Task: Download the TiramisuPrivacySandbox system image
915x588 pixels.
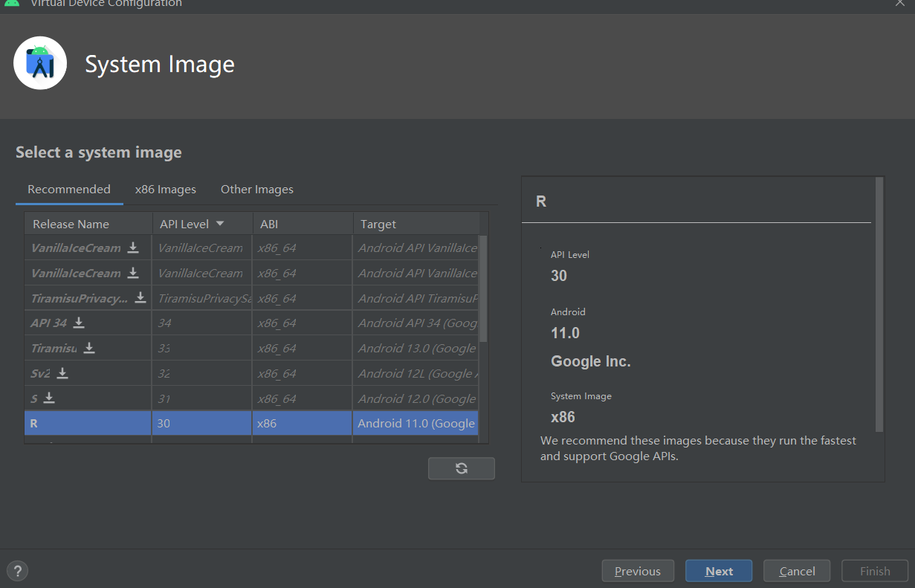Action: pyautogui.click(x=140, y=298)
